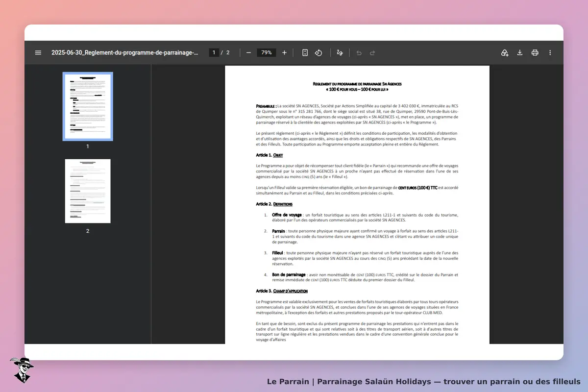
Task: Click the Le Parrain mascot logo
Action: point(21,370)
